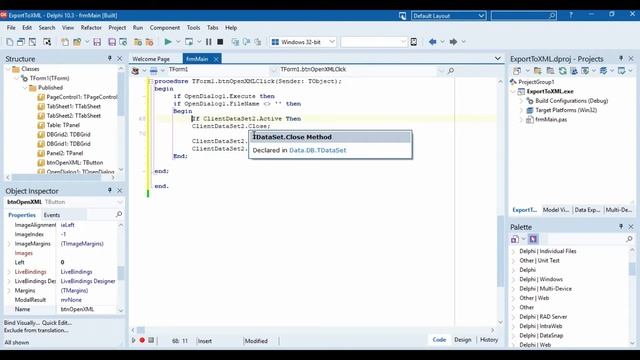Viewport: 640px width, 360px height.
Task: Open the Default Layout dropdown
Action: [481, 16]
